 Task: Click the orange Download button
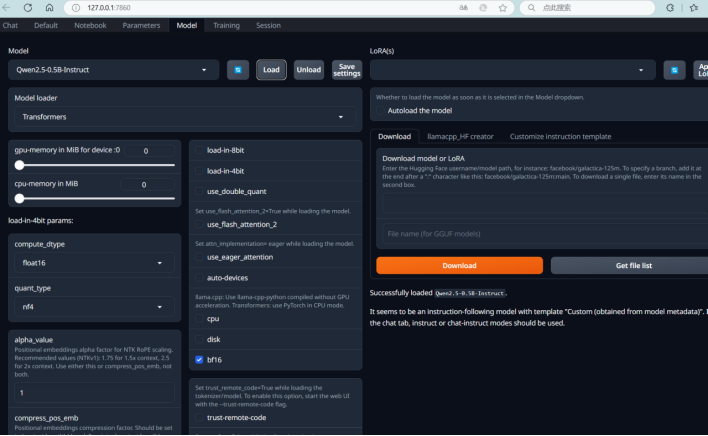point(459,265)
